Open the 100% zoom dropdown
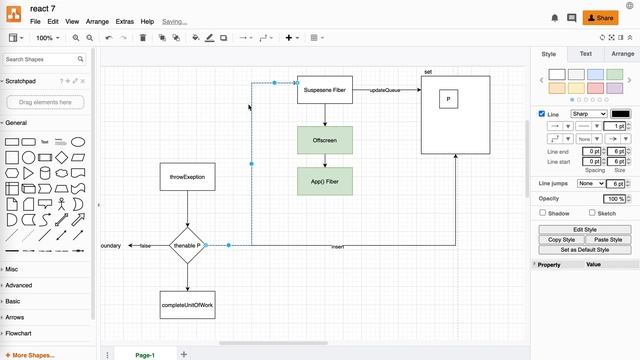640x360 pixels. pos(47,38)
